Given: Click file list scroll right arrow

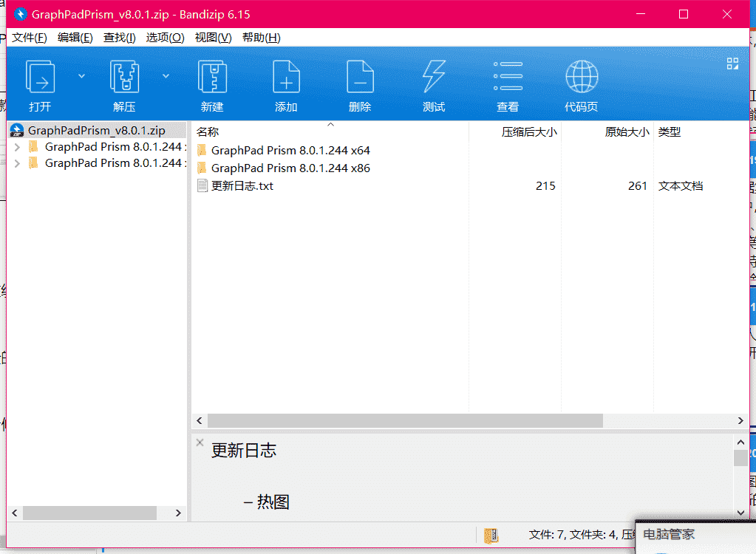Looking at the screenshot, I should [x=740, y=420].
